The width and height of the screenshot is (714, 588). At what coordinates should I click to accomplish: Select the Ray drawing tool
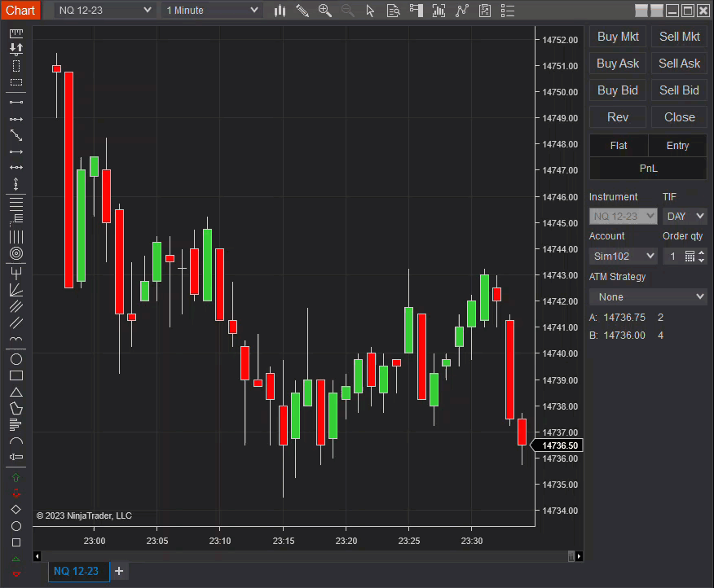pyautogui.click(x=16, y=119)
